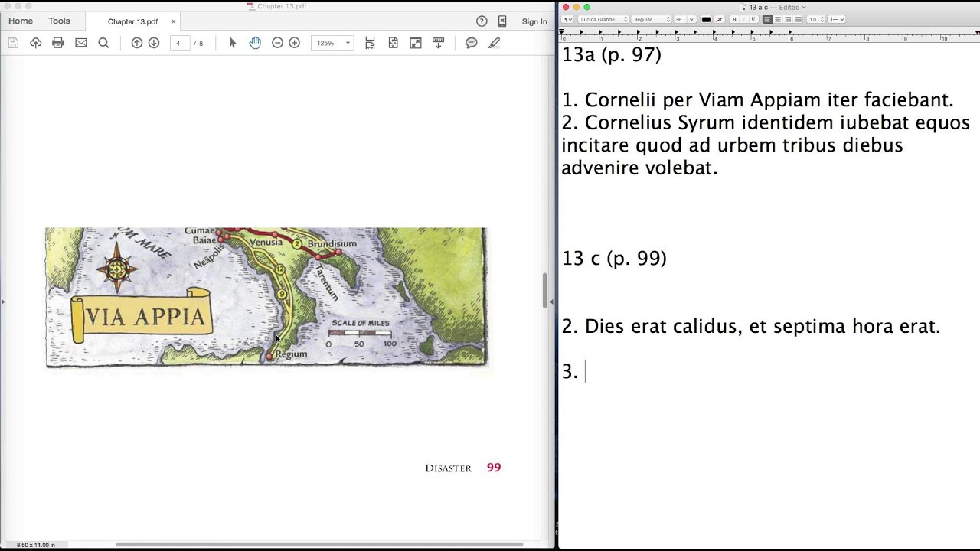Viewport: 980px width, 551px height.
Task: Expand the TextEdit title Edited chevron
Action: [x=803, y=7]
